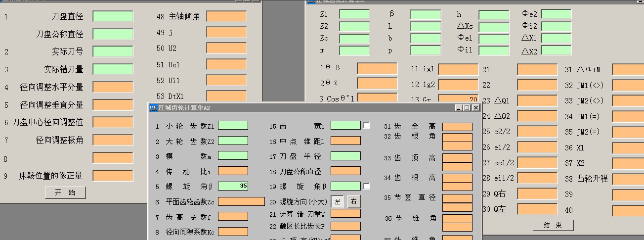Viewport: 644px width, 240px height.
Task: Click the 1 θB field
Action: point(377,69)
